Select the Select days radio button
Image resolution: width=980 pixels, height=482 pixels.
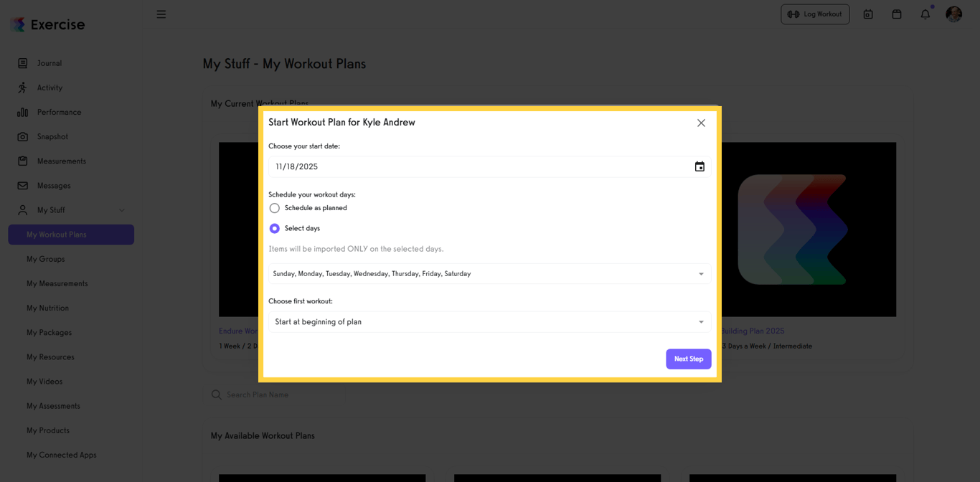pyautogui.click(x=275, y=228)
